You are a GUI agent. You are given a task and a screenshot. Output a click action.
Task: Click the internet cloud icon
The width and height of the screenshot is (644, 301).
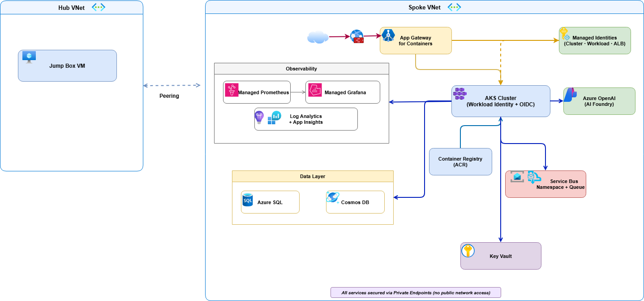pos(318,37)
